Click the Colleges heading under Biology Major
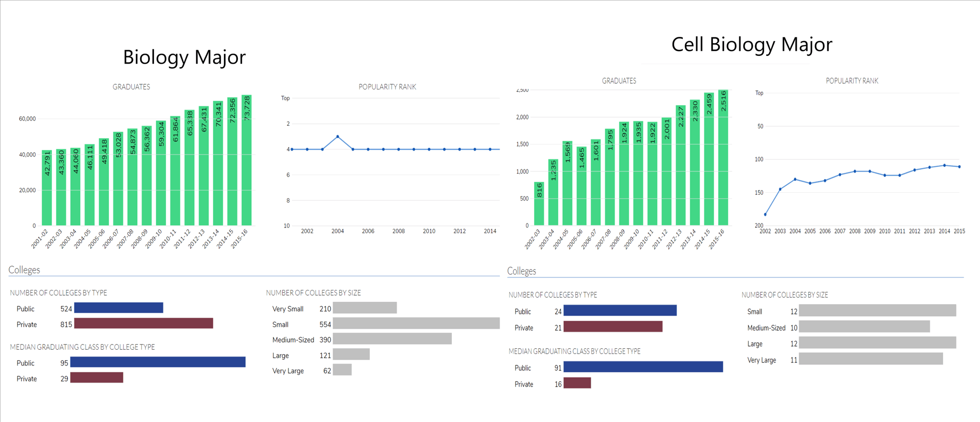980x422 pixels. click(24, 270)
